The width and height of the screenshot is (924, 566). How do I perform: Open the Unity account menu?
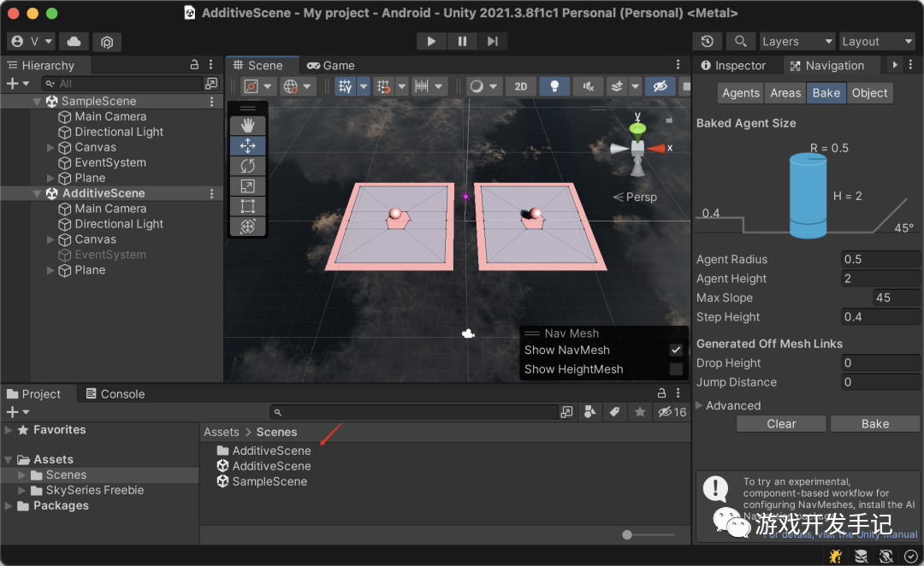pyautogui.click(x=32, y=41)
